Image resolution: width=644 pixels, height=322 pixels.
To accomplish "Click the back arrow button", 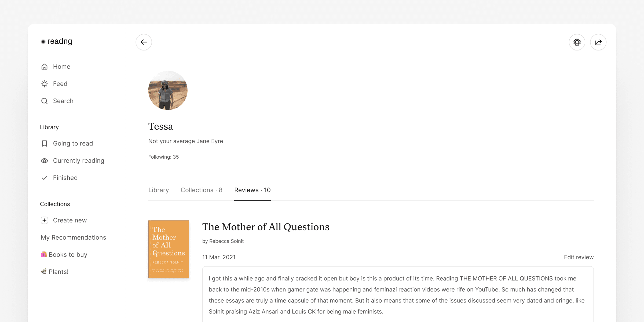I will [144, 42].
